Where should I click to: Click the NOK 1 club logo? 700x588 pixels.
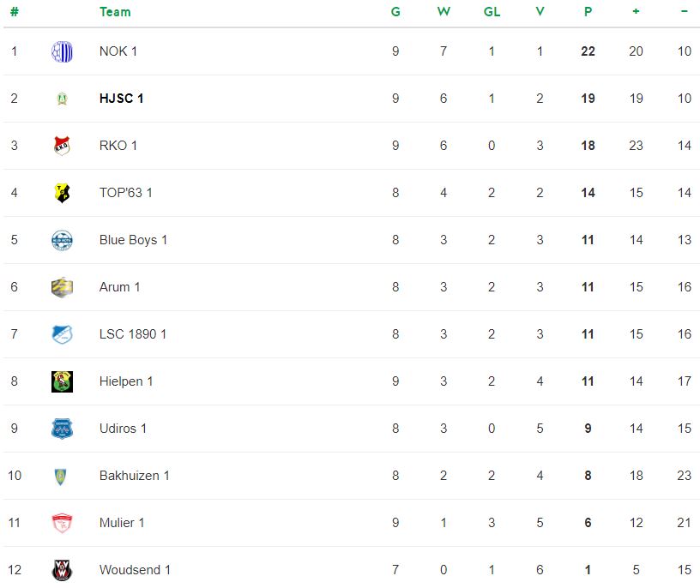click(62, 51)
